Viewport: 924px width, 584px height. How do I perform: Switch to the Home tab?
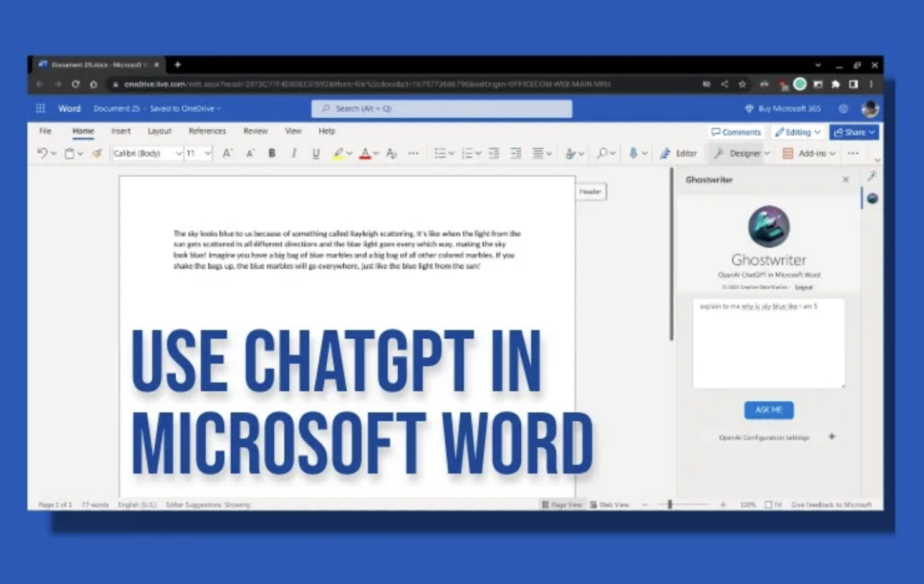[83, 131]
